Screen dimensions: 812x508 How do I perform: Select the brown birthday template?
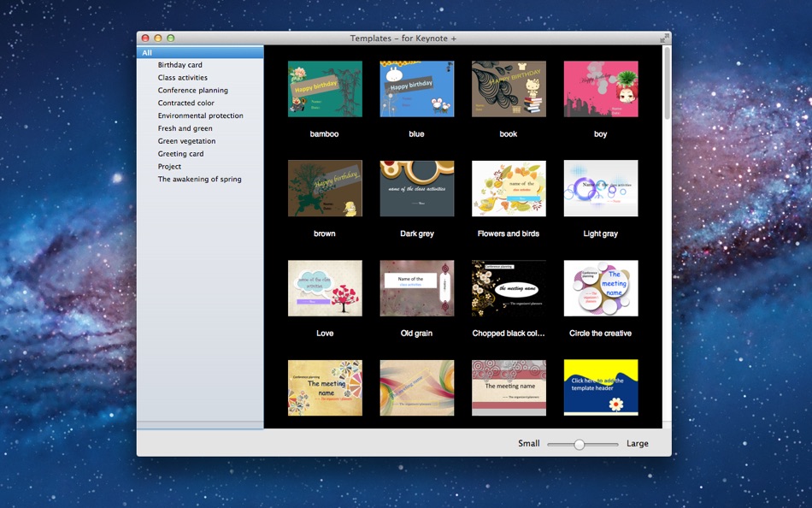pyautogui.click(x=325, y=188)
